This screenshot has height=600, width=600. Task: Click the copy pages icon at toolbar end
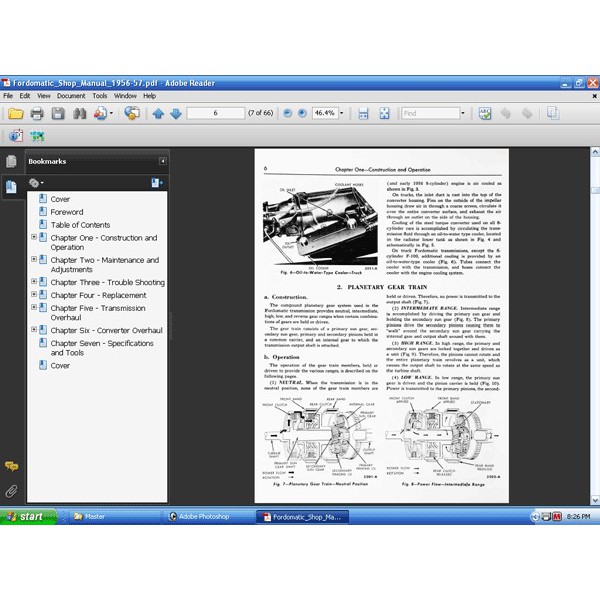(x=553, y=113)
